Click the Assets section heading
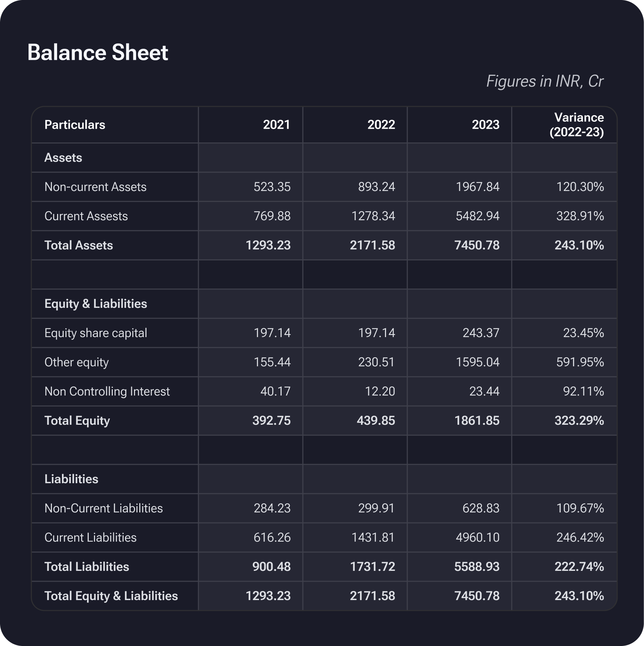This screenshot has width=644, height=646. tap(63, 158)
